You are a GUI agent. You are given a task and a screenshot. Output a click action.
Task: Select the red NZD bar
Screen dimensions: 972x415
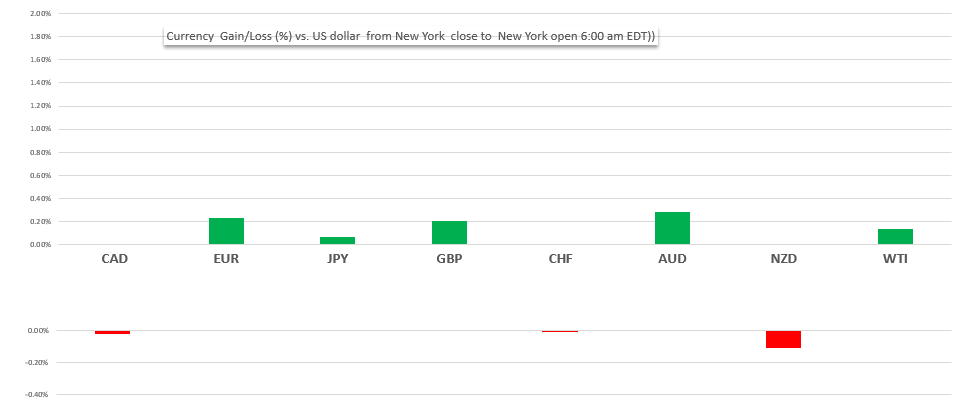(x=784, y=339)
